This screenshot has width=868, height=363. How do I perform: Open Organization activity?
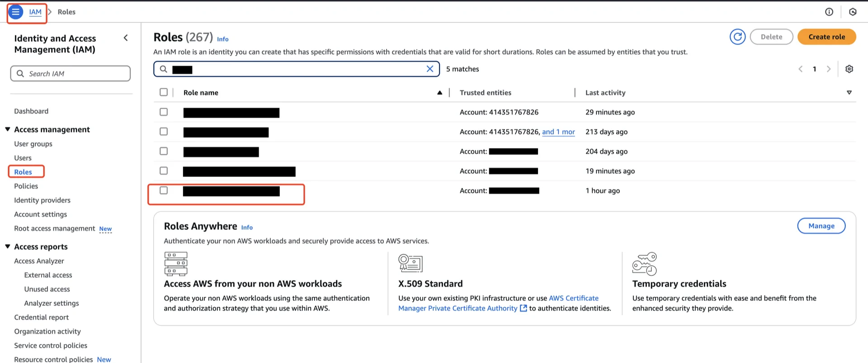(x=47, y=331)
